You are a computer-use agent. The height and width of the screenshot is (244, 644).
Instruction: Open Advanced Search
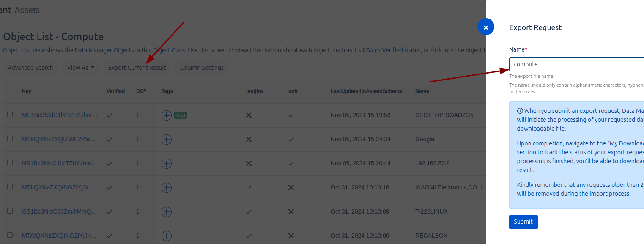pos(30,68)
